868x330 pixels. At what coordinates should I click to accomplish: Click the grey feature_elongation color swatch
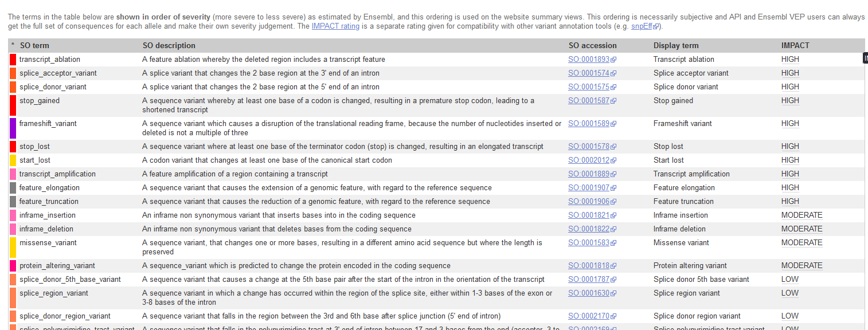pos(13,188)
